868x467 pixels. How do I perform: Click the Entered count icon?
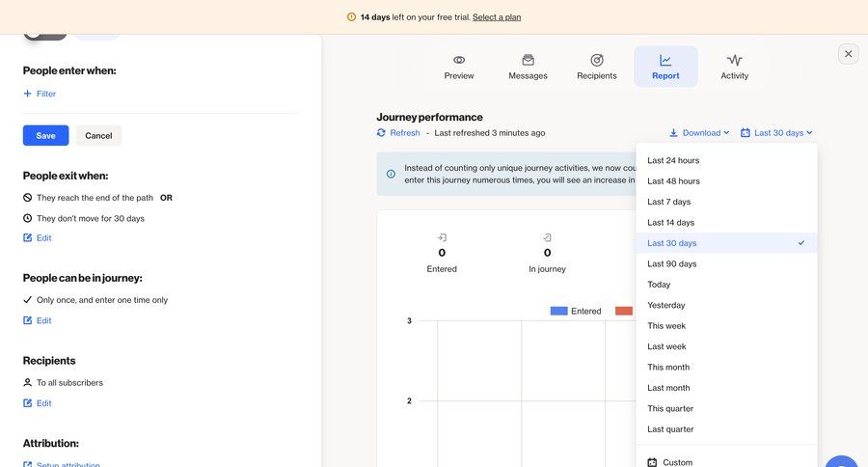click(442, 237)
